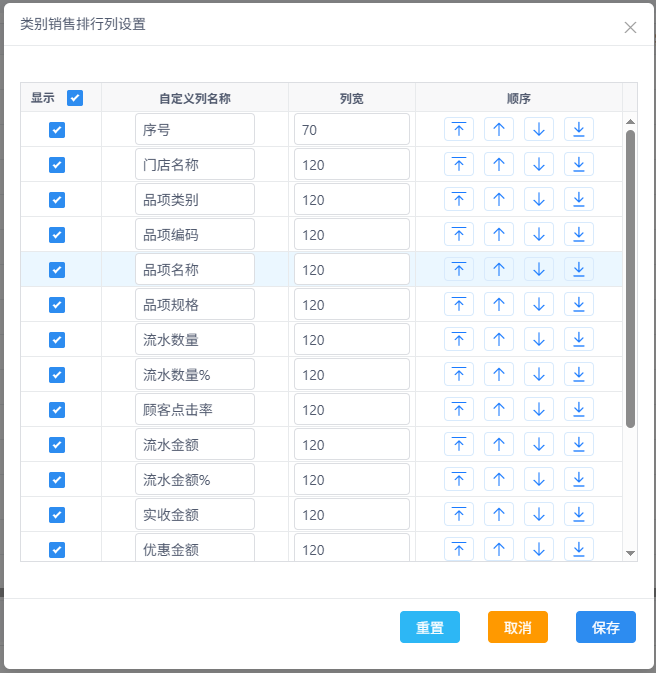Move 优惠金额 row to top

[x=459, y=549]
